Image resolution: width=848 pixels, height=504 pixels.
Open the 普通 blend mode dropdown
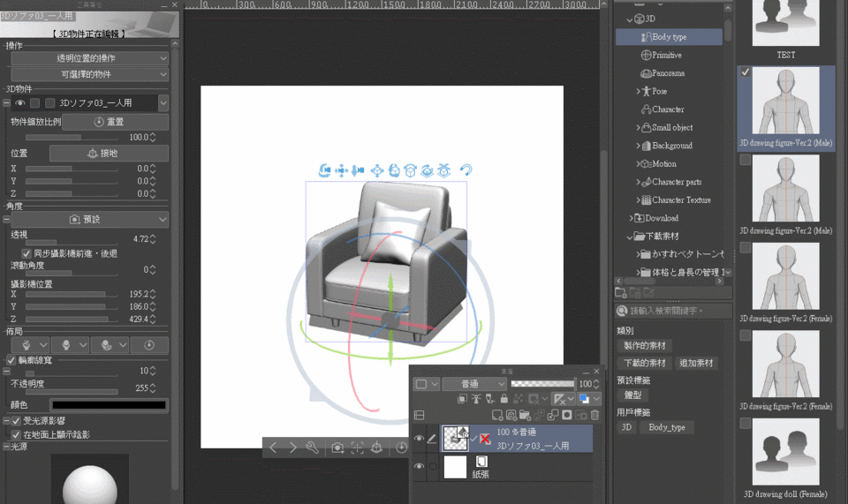click(x=473, y=384)
